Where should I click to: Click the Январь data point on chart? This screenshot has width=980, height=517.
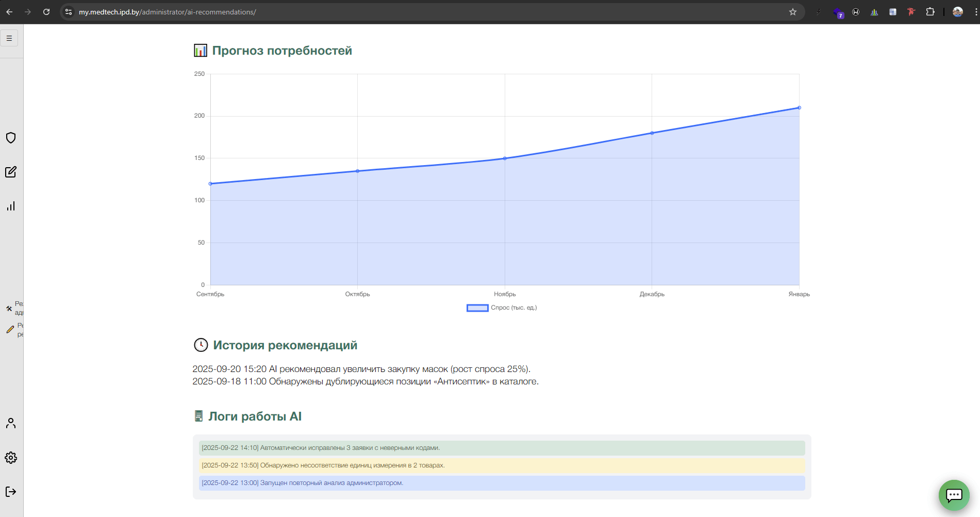pyautogui.click(x=799, y=108)
